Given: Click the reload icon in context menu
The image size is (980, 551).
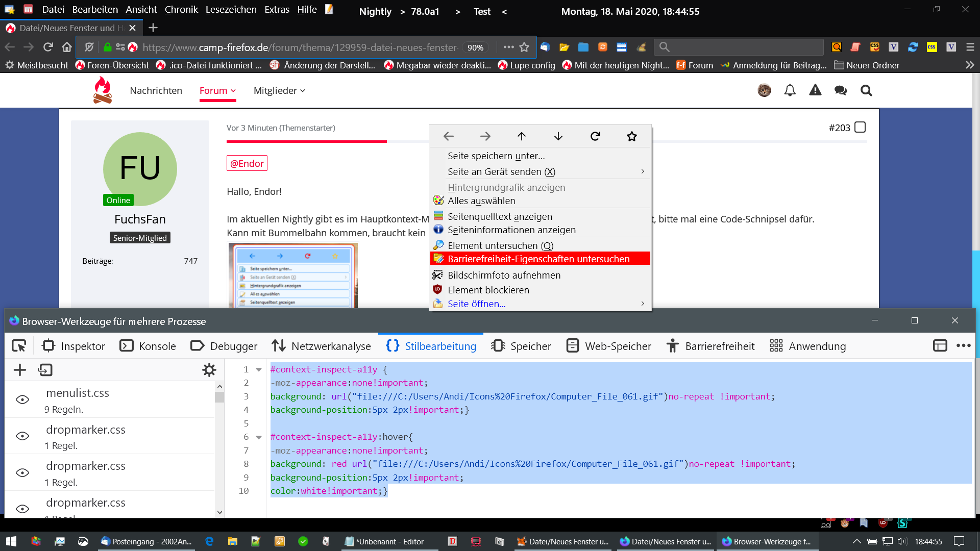Looking at the screenshot, I should pyautogui.click(x=595, y=136).
